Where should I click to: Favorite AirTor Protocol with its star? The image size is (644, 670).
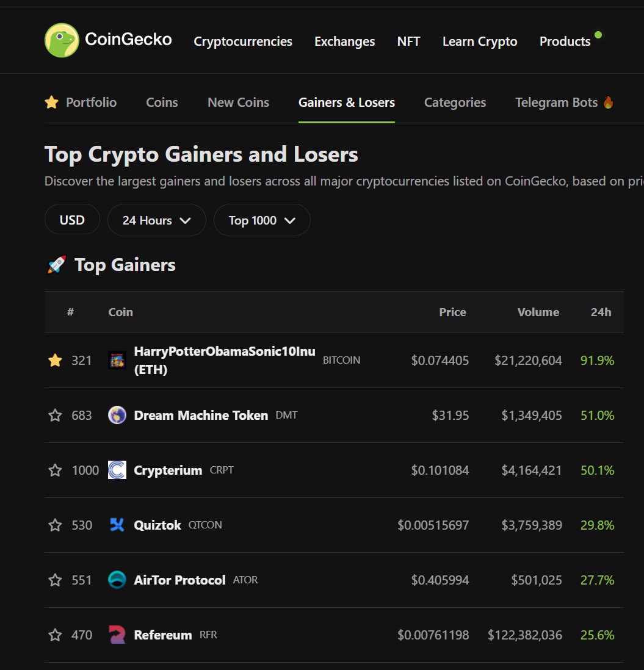tap(55, 580)
